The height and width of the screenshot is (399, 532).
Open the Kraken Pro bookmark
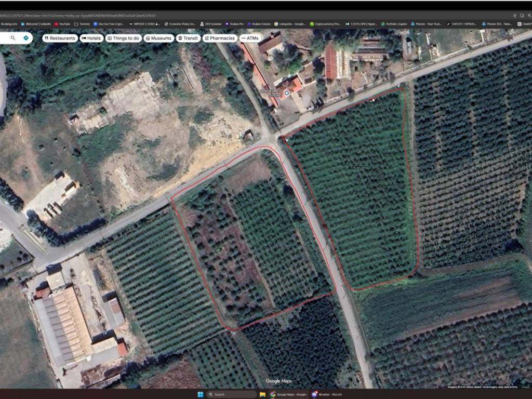(x=234, y=24)
